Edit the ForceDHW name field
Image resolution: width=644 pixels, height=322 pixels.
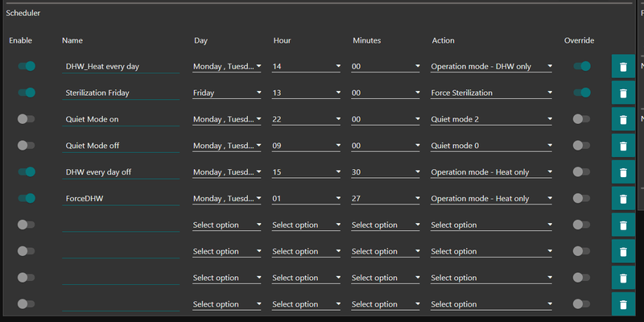coord(121,199)
